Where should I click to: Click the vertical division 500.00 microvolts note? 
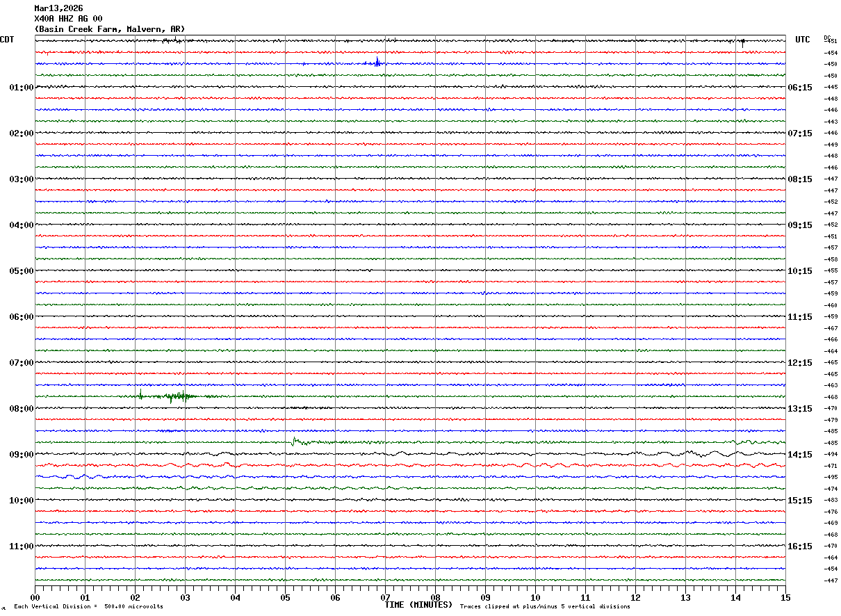coord(88,607)
